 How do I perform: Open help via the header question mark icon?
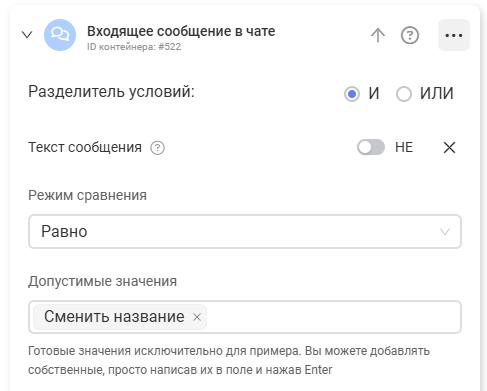click(x=410, y=35)
